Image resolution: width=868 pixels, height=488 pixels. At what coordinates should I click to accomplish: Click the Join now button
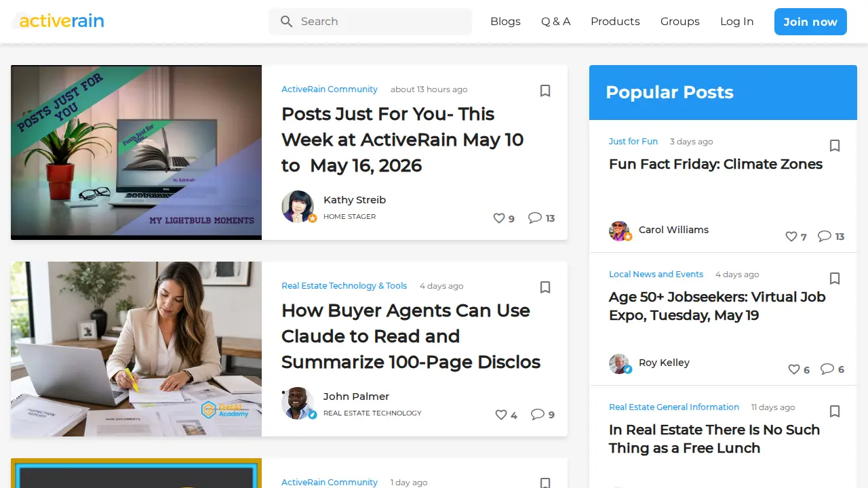click(810, 22)
